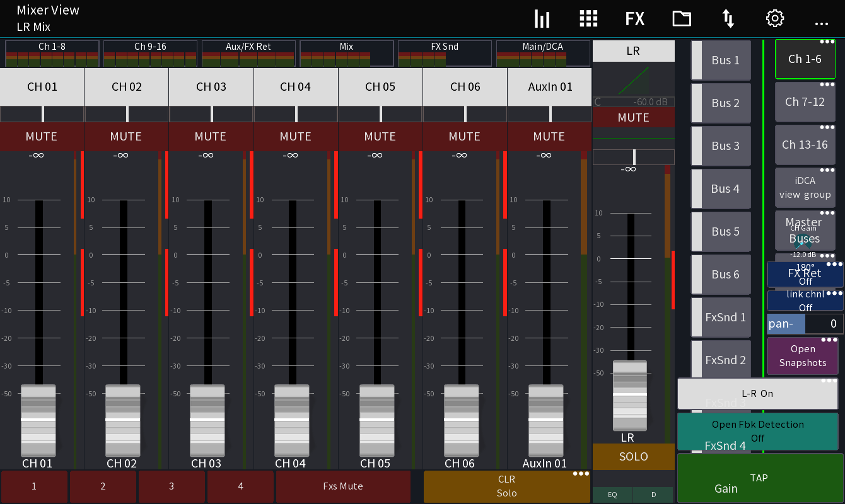This screenshot has height=504, width=845.
Task: Open the shows folder icon
Action: 681,19
